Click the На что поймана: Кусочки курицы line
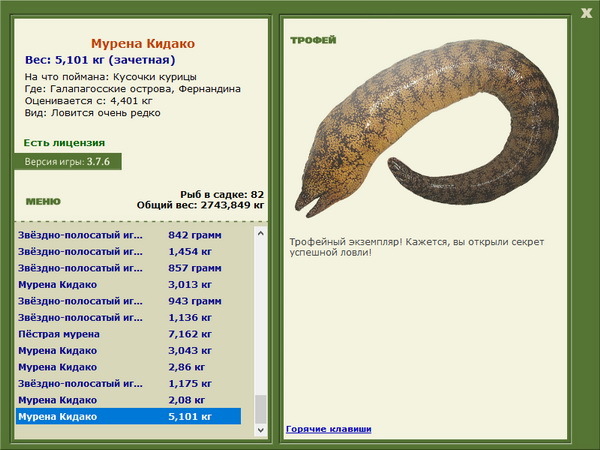 111,77
